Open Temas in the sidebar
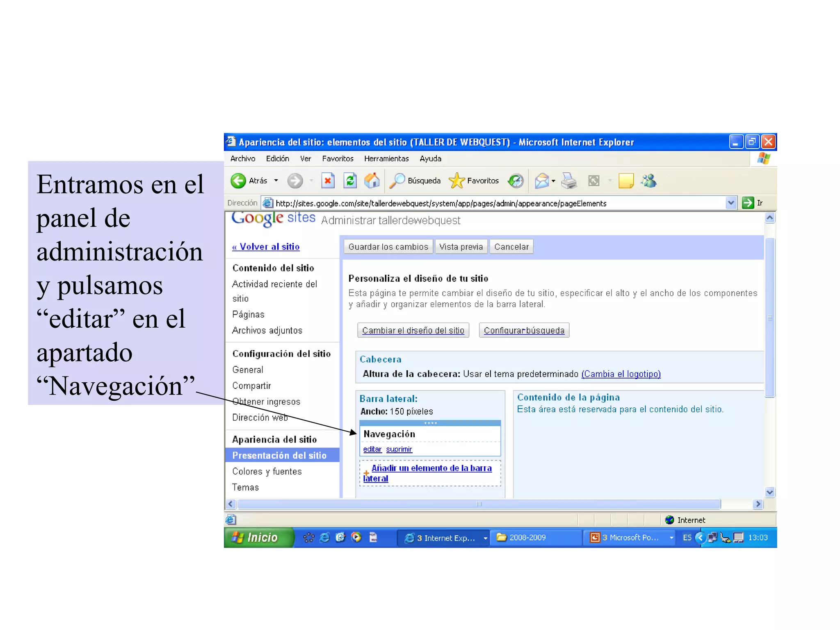Screen dimensions: 840x630 point(245,488)
